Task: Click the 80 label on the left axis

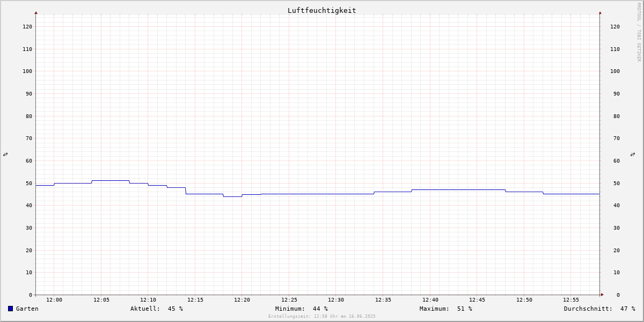Action: pos(29,116)
